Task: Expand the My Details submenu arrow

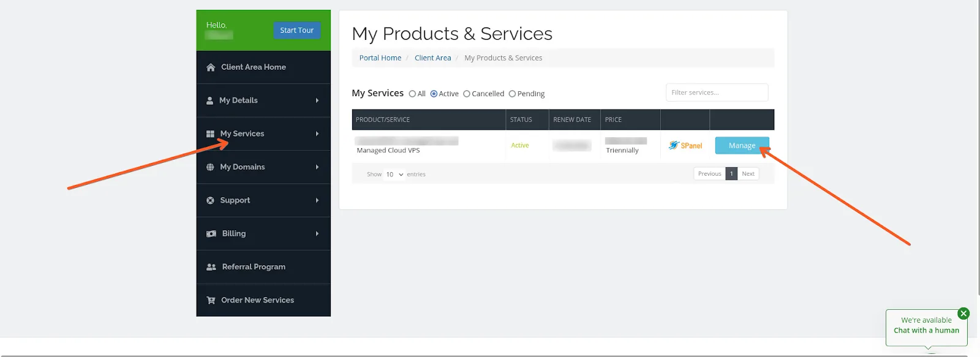Action: (x=317, y=100)
